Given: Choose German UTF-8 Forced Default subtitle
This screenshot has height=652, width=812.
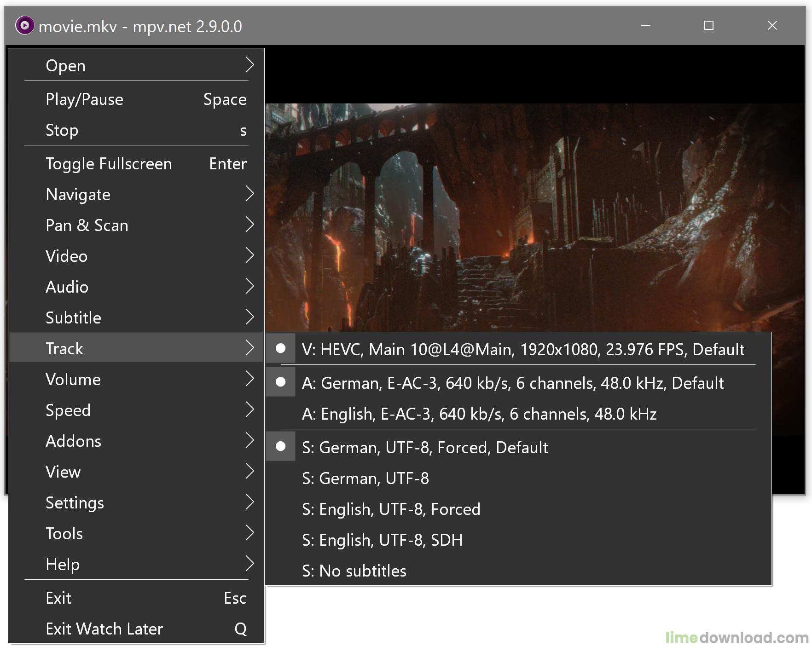Looking at the screenshot, I should [424, 447].
